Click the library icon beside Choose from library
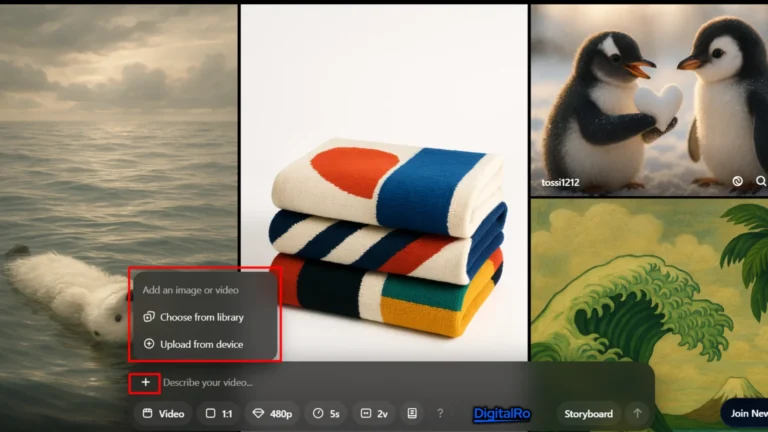This screenshot has height=432, width=768. (x=149, y=317)
